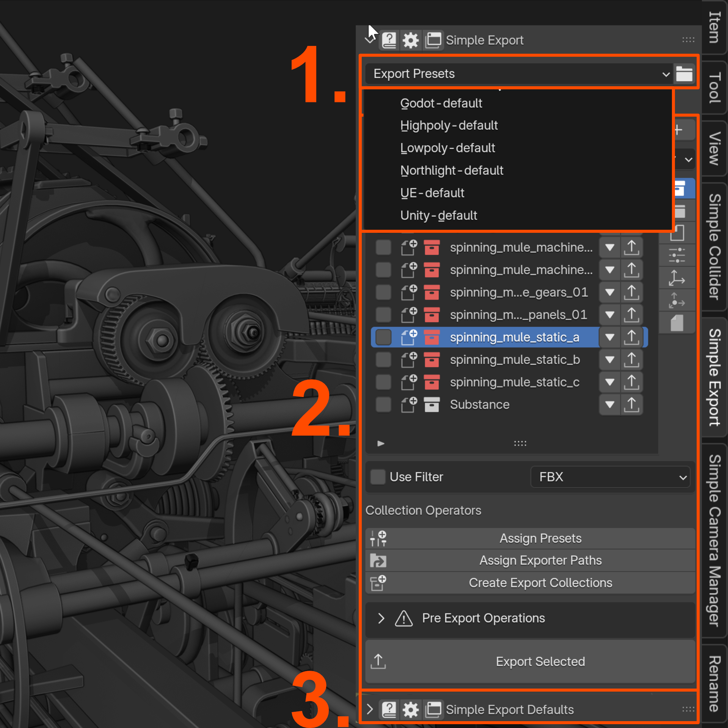This screenshot has height=728, width=728.
Task: Tick the checkbox for spinning_m...e_gears_01
Action: 383,292
